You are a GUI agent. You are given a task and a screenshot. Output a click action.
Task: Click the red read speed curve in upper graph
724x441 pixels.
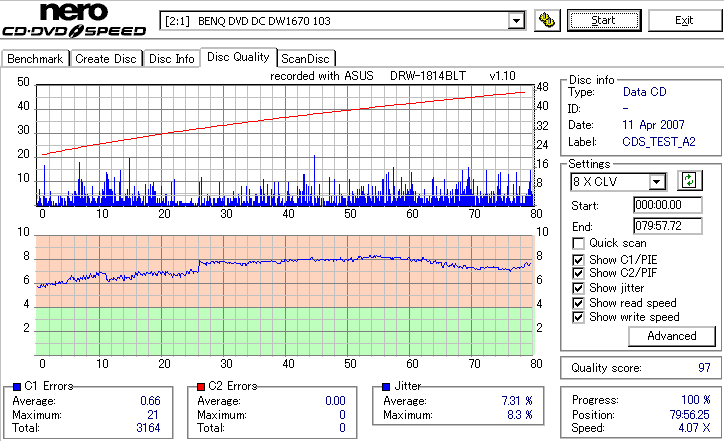[x=285, y=117]
